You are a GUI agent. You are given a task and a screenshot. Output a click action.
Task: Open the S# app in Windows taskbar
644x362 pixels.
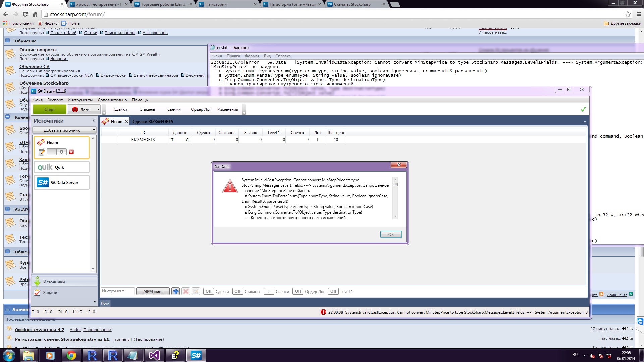tap(196, 355)
